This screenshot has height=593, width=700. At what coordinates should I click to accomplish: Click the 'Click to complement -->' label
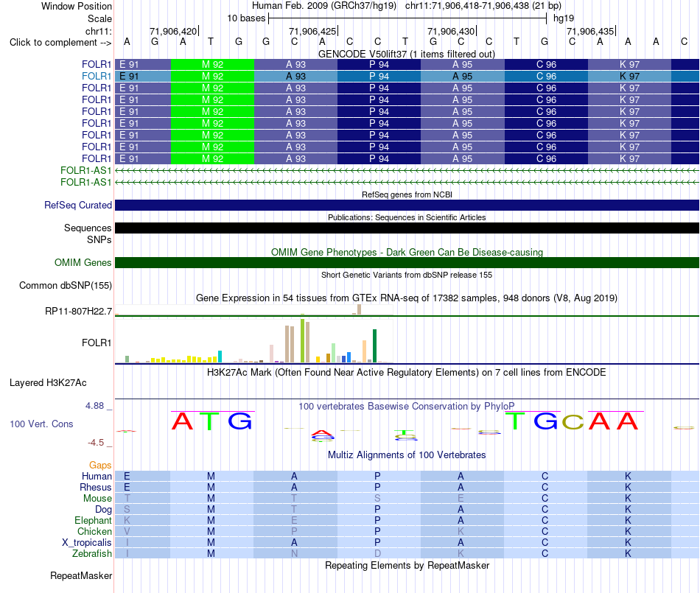(60, 43)
